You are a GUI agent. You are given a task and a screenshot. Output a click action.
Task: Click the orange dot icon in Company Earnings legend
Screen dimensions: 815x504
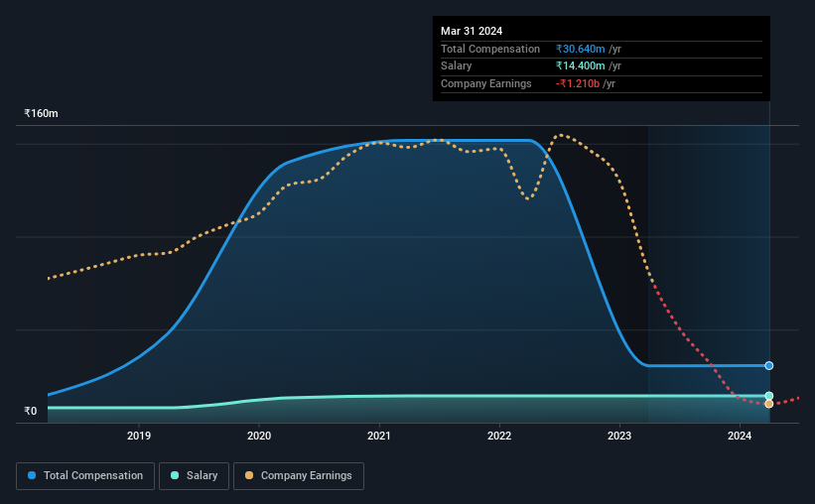[249, 475]
